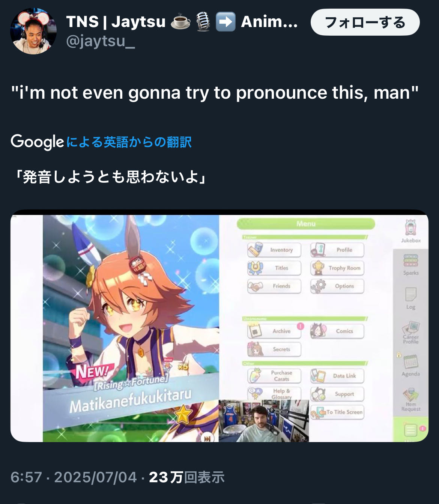Click the skip forward button in video

(x=206, y=438)
